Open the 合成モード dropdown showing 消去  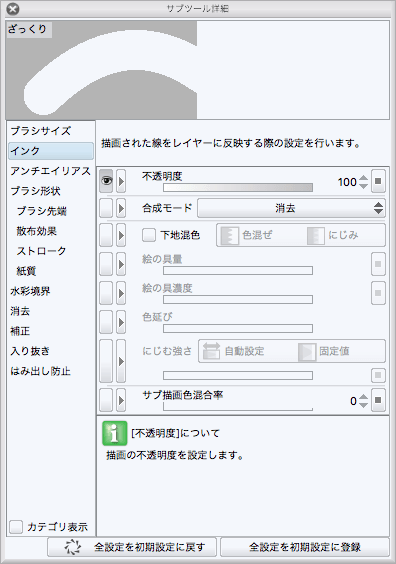[x=291, y=208]
